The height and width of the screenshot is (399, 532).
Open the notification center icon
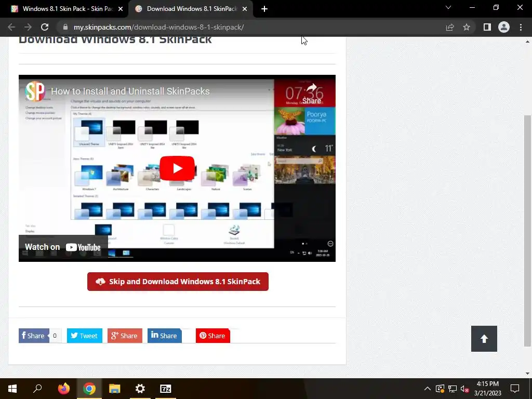(515, 389)
